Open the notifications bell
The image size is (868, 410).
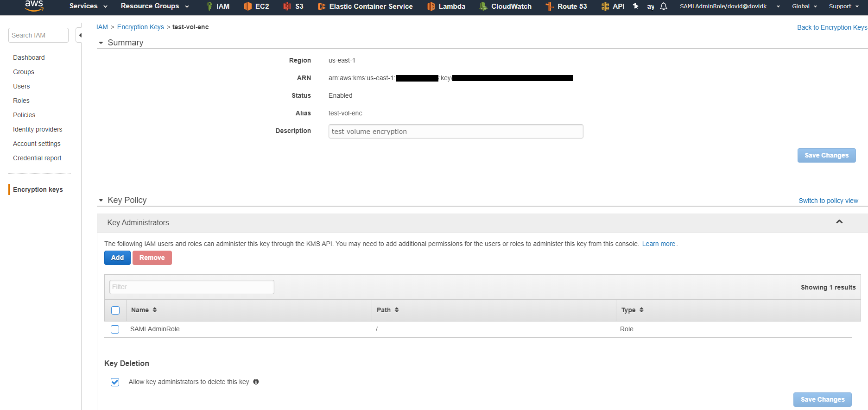[x=664, y=6]
